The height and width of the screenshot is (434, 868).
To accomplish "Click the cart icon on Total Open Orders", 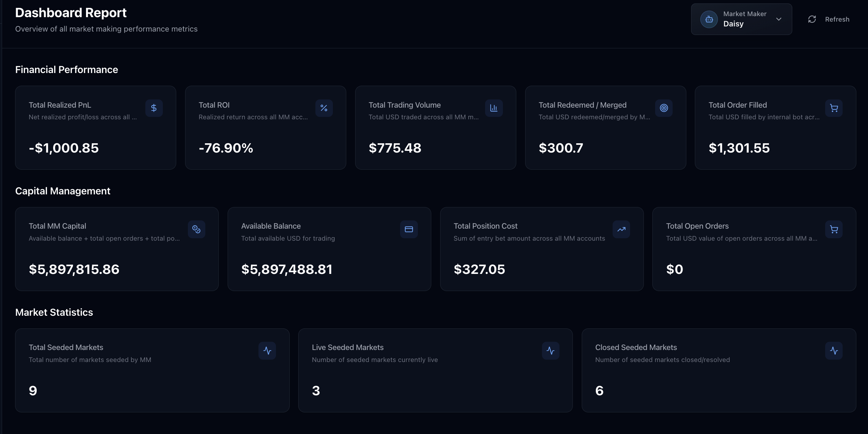I will (834, 229).
